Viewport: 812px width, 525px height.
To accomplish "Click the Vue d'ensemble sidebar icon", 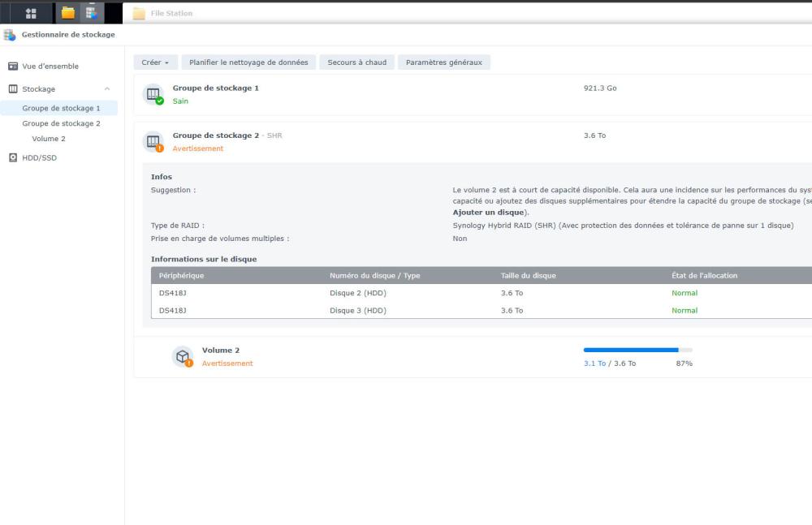I will [13, 67].
